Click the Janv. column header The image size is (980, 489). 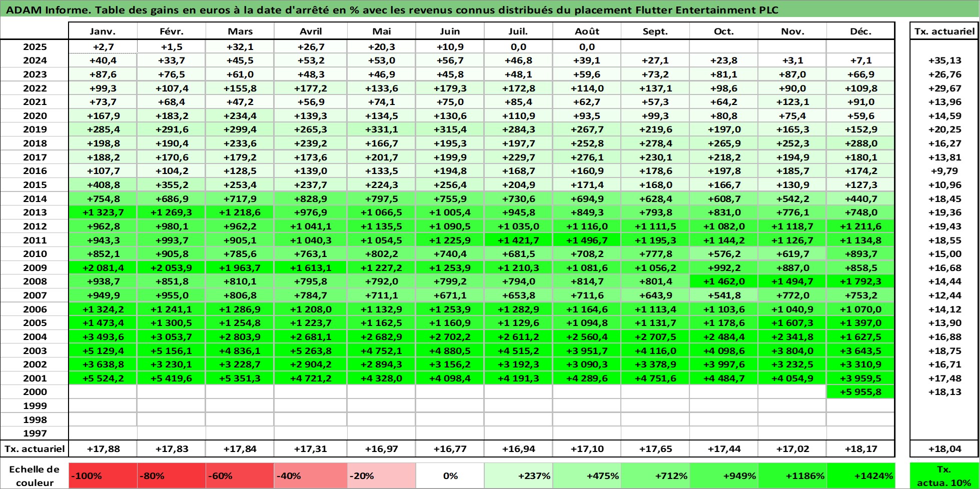point(103,31)
